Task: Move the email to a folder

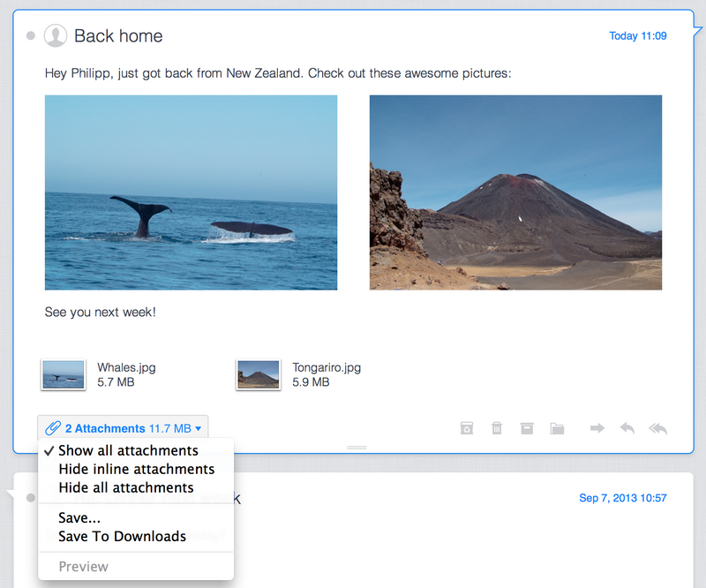Action: [557, 428]
